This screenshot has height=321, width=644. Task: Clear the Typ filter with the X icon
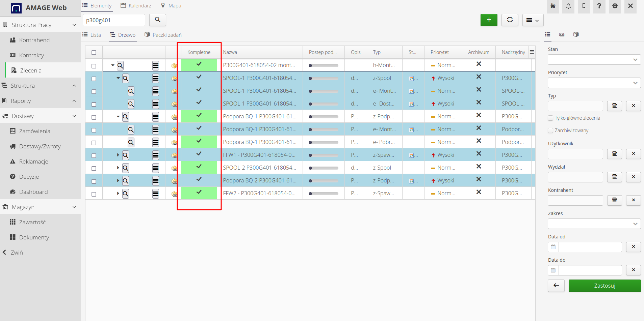pyautogui.click(x=634, y=106)
